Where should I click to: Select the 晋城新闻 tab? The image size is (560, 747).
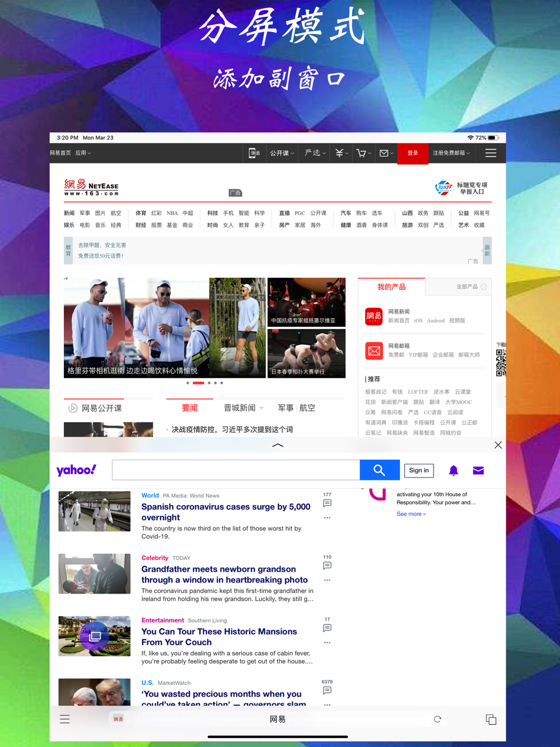pos(240,408)
